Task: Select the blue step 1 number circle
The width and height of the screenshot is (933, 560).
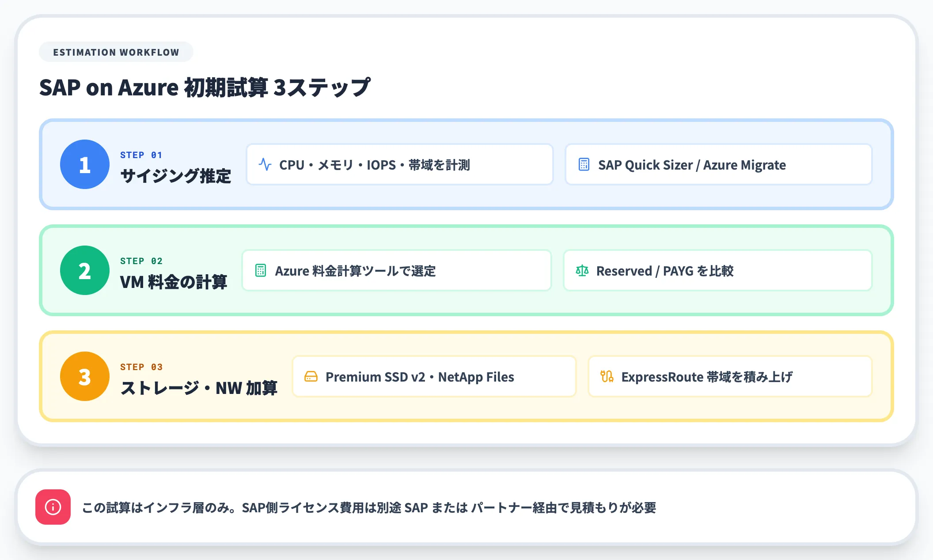Action: tap(85, 164)
